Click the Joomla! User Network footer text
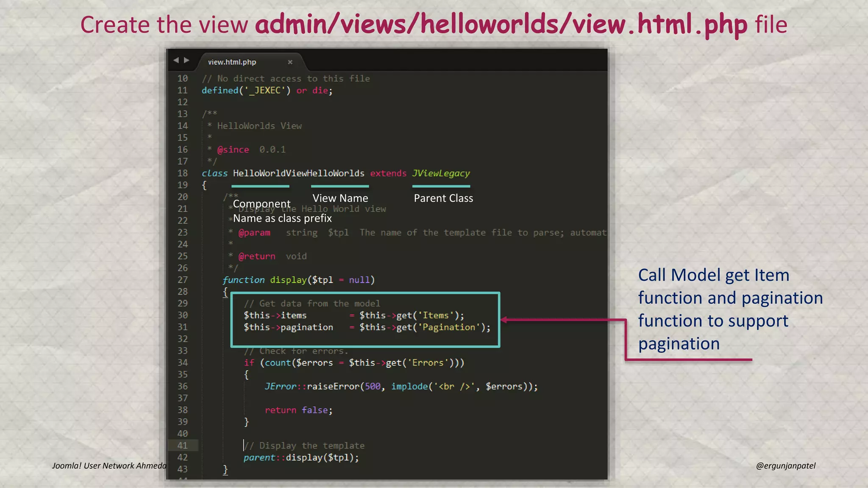Image resolution: width=868 pixels, height=488 pixels. pyautogui.click(x=109, y=466)
